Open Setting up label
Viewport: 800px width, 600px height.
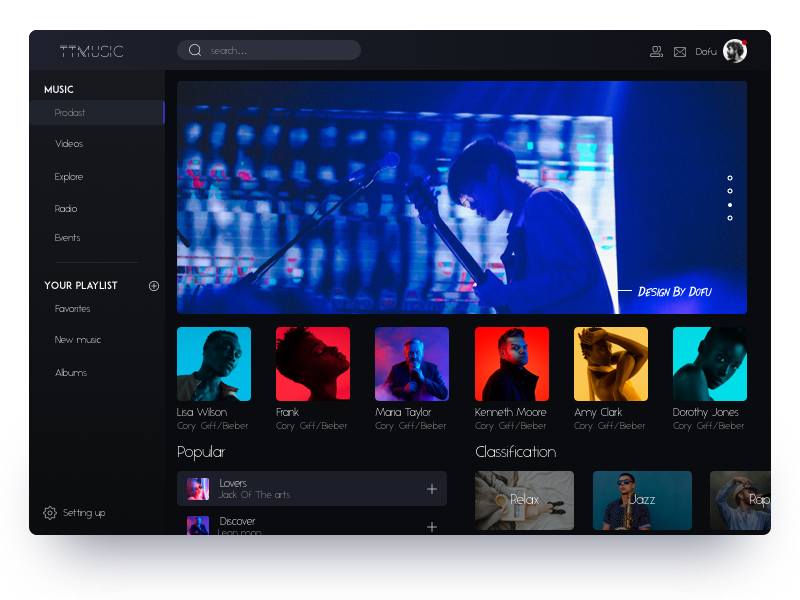84,513
